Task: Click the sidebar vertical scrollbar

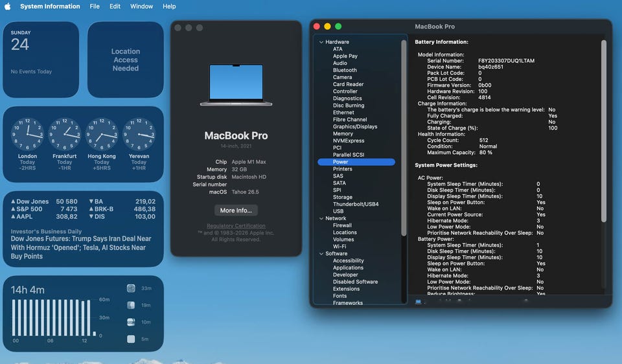Action: click(x=404, y=138)
